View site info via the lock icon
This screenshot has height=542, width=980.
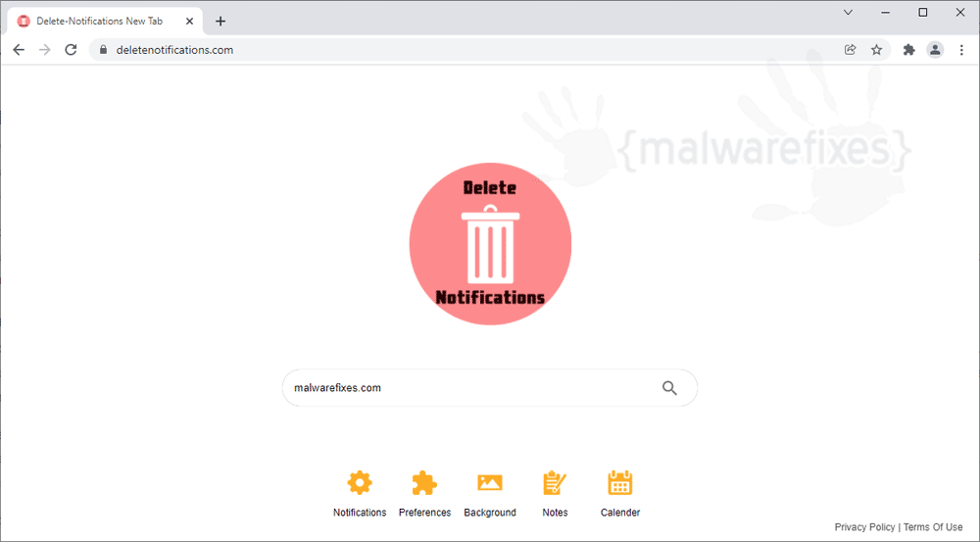103,50
